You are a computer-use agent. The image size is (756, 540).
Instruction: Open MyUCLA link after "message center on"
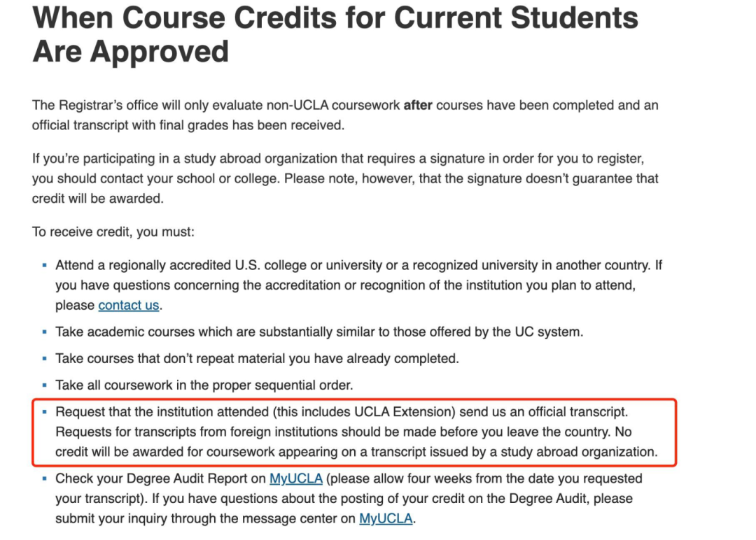[x=386, y=518]
